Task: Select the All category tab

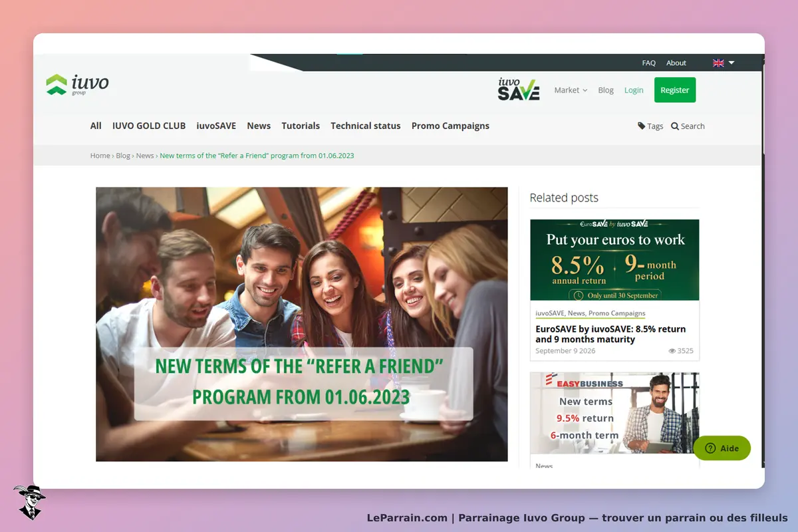Action: 96,126
